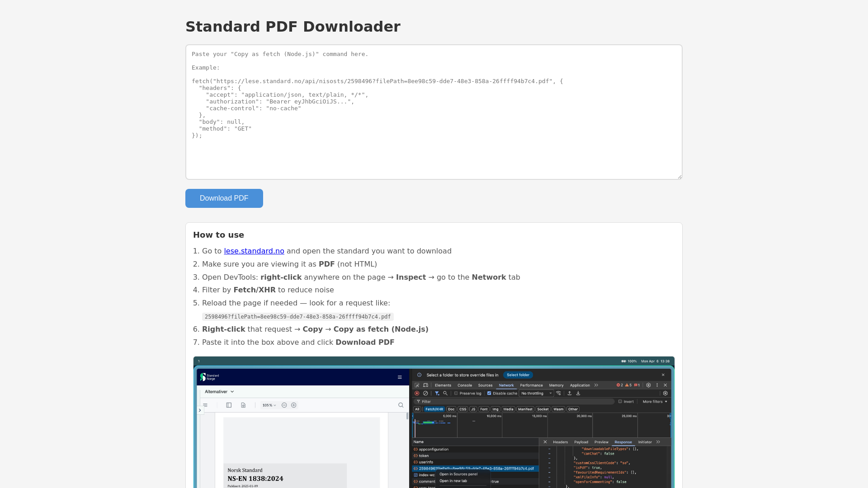The height and width of the screenshot is (488, 868).
Task: Click the Filter text field in Network panel
Action: pos(514,402)
